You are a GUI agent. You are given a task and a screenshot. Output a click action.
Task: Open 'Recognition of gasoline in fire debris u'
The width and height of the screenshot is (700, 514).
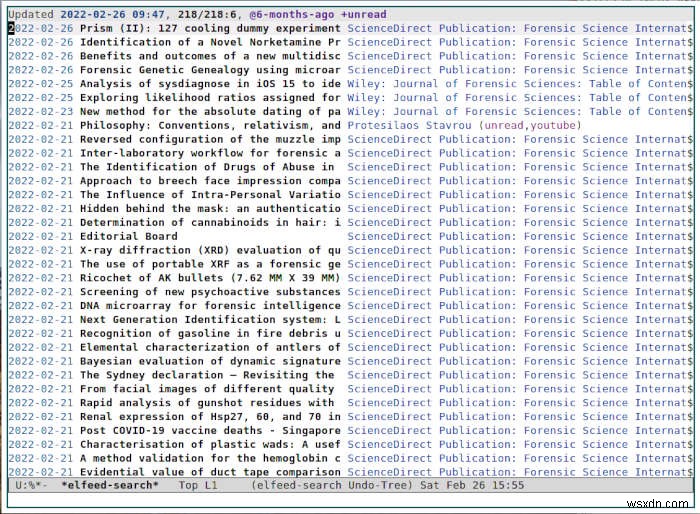coord(210,333)
